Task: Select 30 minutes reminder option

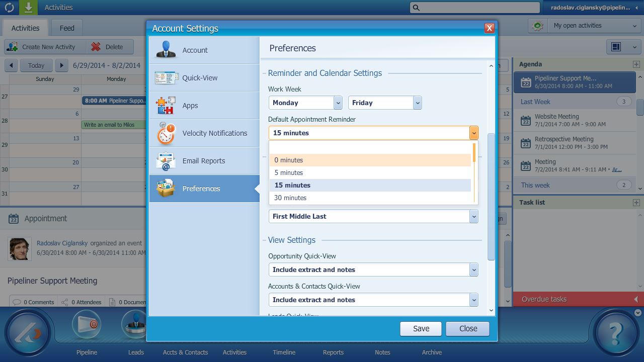Action: [370, 198]
